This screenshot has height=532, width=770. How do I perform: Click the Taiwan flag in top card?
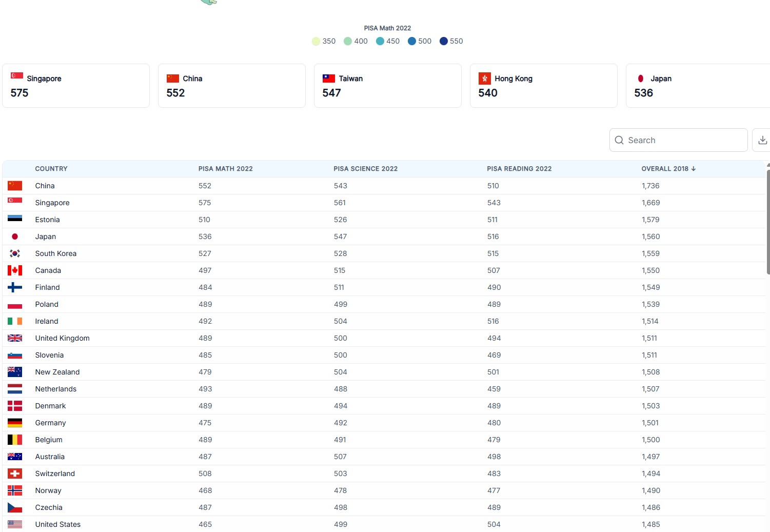(329, 78)
